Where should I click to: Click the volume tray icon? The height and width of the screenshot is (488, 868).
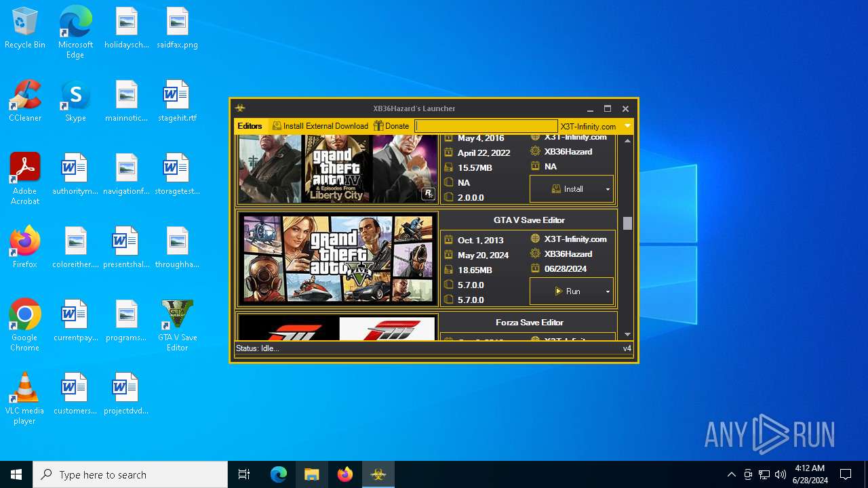(x=780, y=474)
